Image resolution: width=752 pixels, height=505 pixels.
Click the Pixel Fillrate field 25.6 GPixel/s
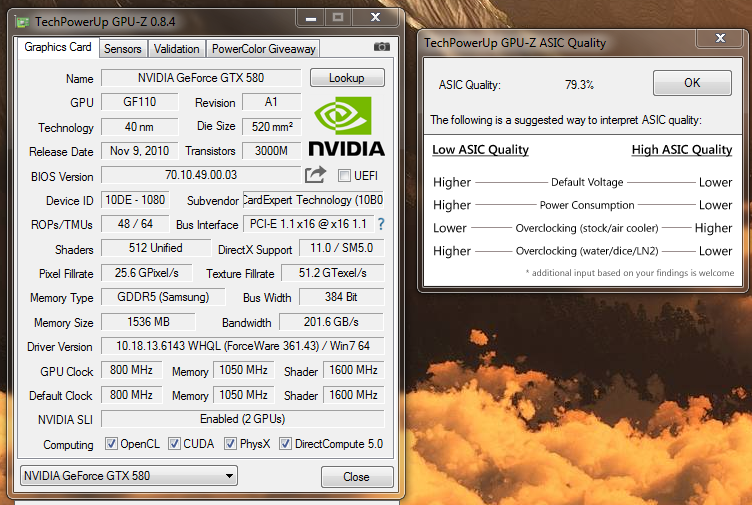pyautogui.click(x=146, y=273)
